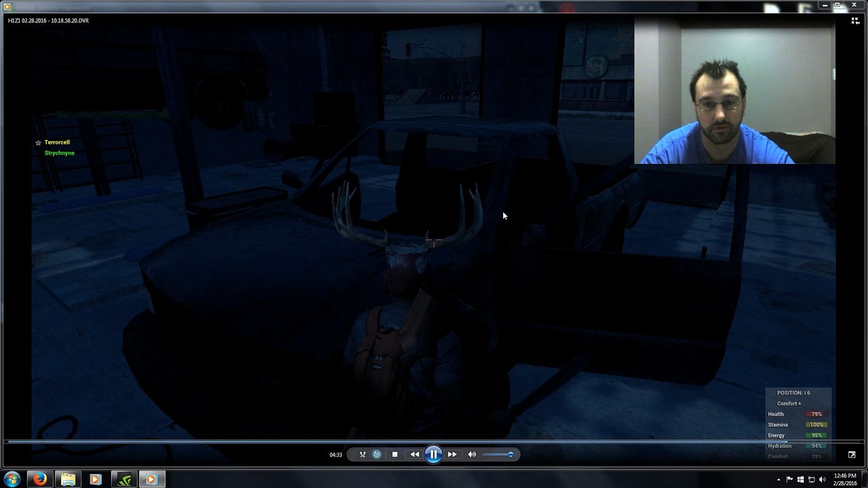
Task: Toggle shuffle mode in the player
Action: tap(362, 455)
